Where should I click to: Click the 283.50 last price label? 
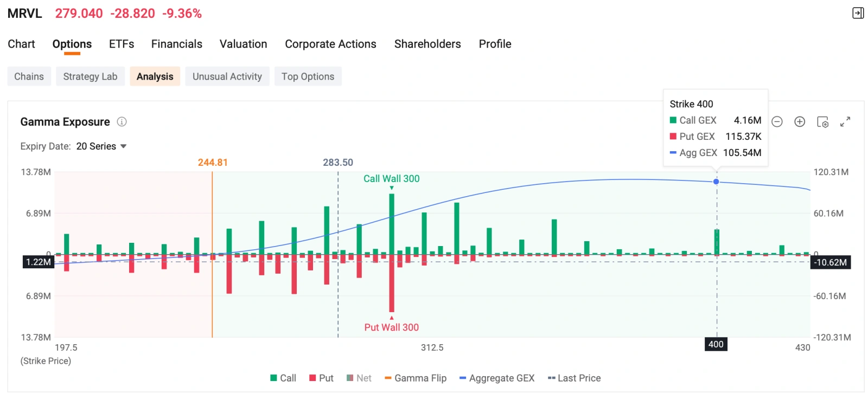click(x=338, y=163)
